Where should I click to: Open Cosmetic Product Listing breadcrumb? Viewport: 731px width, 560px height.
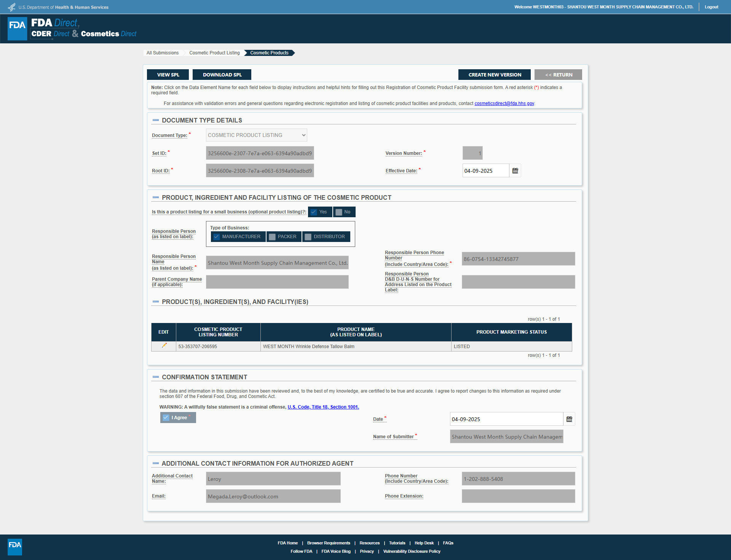click(214, 53)
